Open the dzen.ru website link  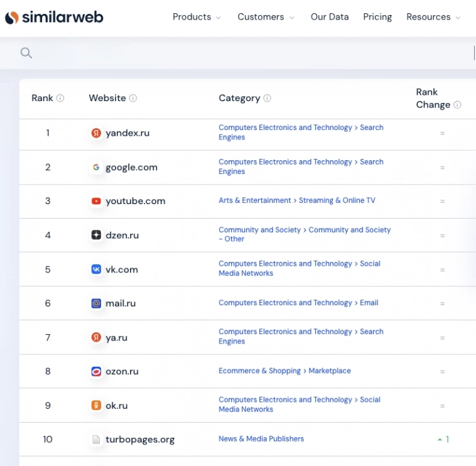click(122, 236)
